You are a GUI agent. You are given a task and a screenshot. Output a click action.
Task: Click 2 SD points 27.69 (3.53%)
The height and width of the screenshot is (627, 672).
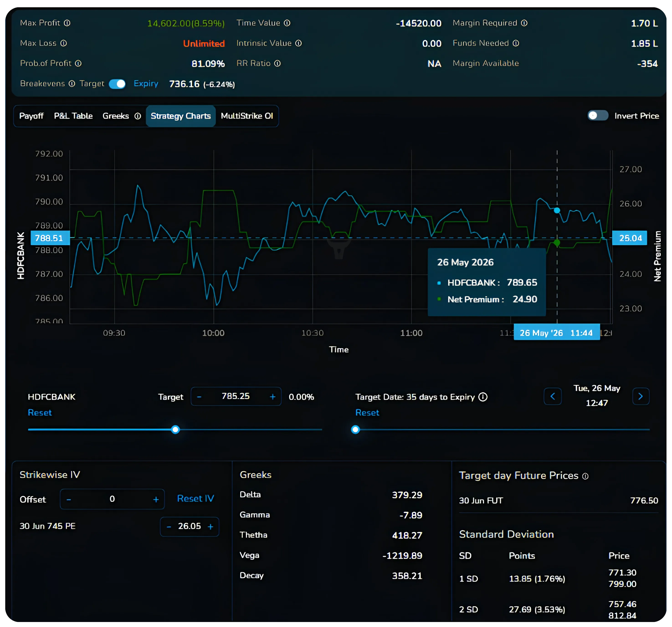[x=537, y=610]
